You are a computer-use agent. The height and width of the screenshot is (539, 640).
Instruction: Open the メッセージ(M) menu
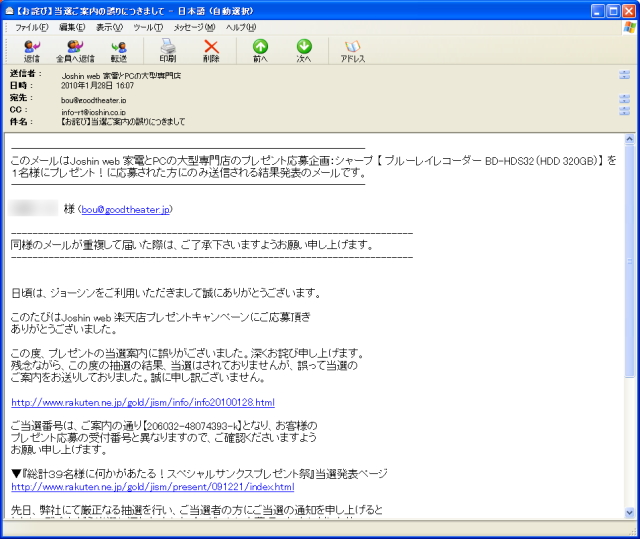click(x=194, y=27)
